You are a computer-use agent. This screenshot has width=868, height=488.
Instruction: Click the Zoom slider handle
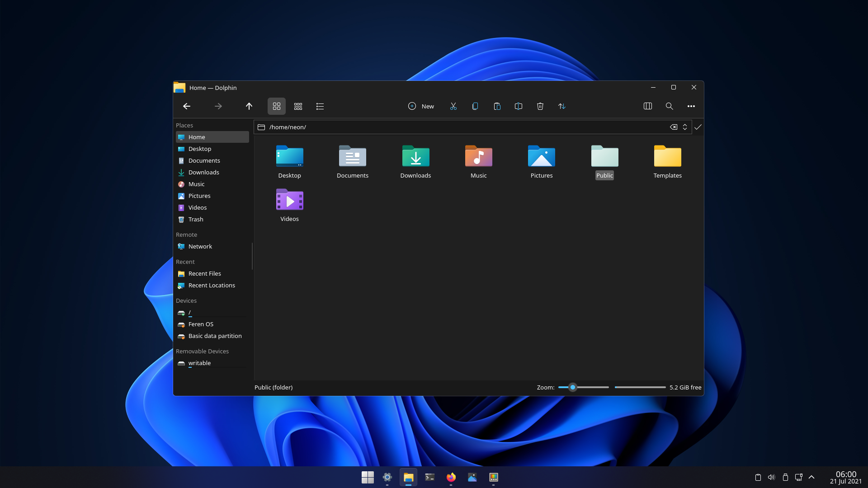click(573, 387)
